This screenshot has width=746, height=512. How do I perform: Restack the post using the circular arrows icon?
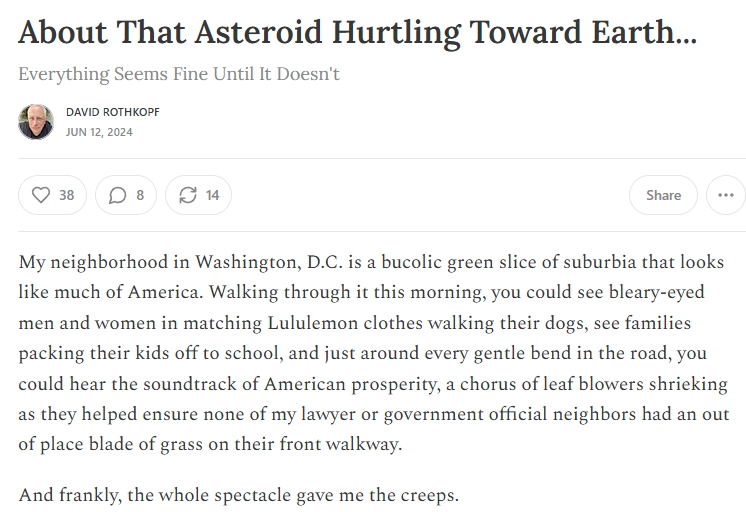tap(188, 195)
